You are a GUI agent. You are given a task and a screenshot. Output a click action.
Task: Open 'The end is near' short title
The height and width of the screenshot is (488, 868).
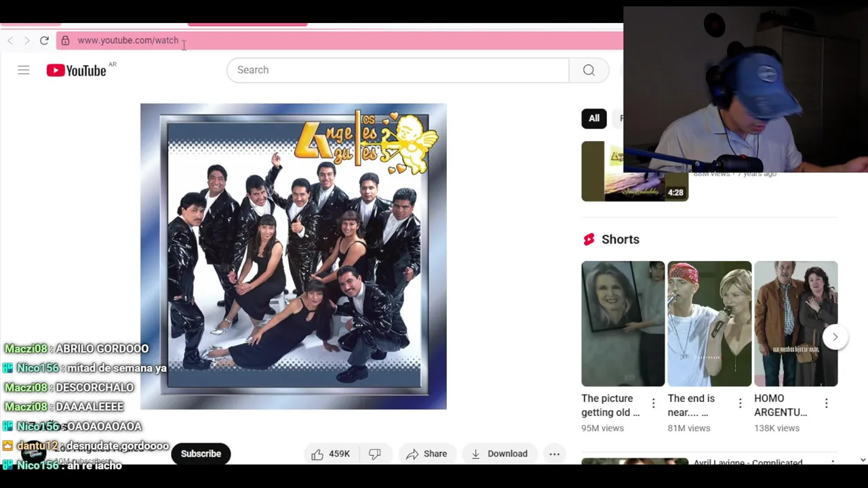[691, 405]
